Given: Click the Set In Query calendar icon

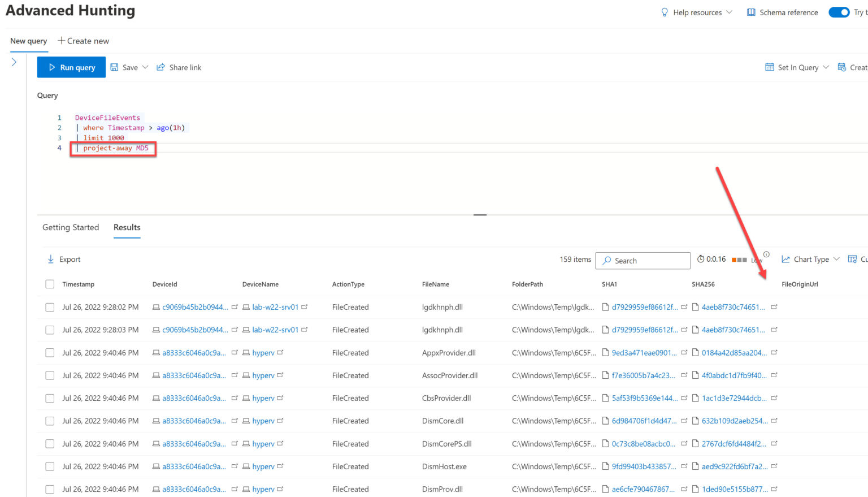Looking at the screenshot, I should click(770, 67).
